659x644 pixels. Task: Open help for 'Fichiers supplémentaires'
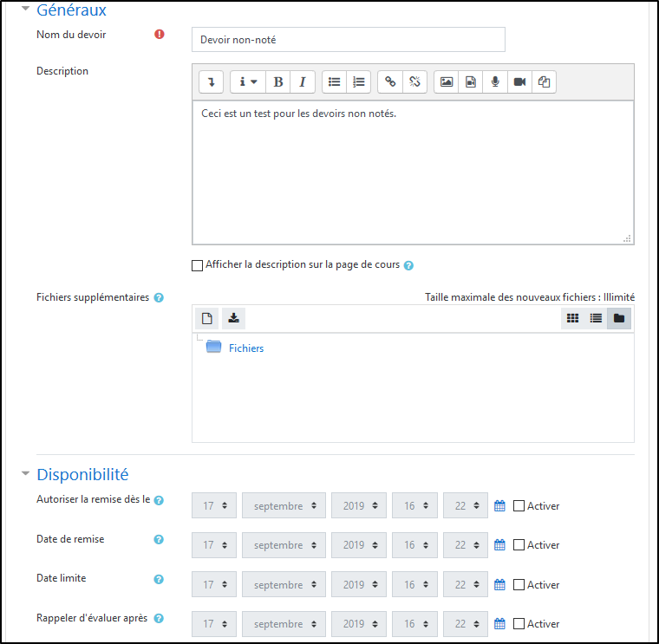(x=159, y=297)
